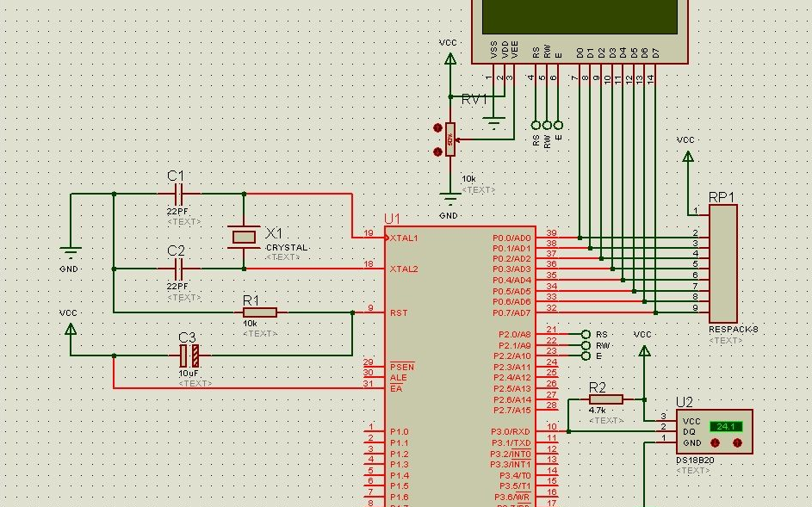Click the upper red adjust dot on RV1

(437, 127)
